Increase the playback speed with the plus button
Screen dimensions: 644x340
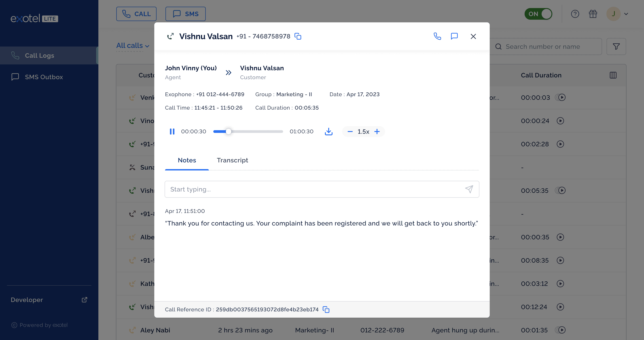pyautogui.click(x=377, y=132)
